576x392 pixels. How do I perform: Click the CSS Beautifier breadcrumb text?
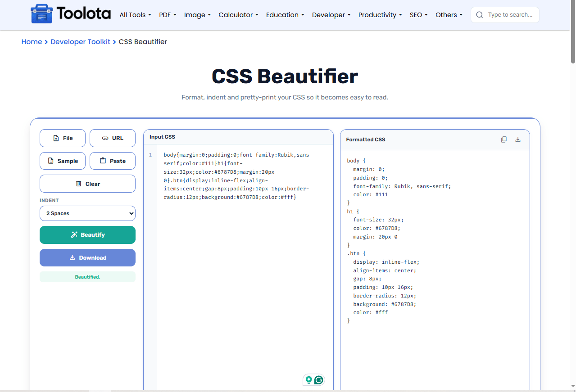(x=143, y=42)
